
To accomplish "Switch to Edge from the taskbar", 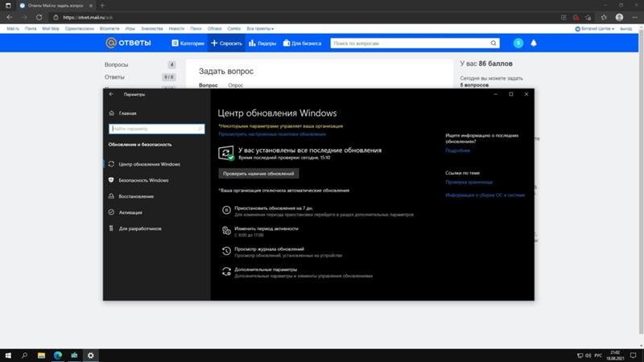I will (x=57, y=356).
